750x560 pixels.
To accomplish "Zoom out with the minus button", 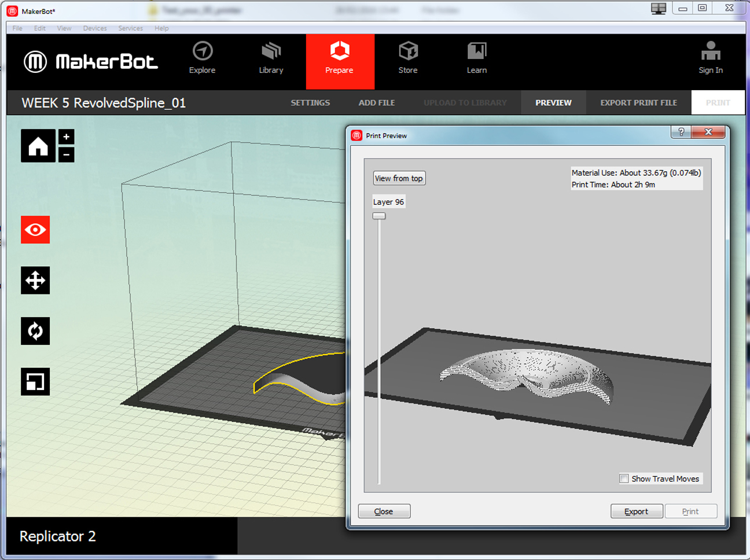I will pyautogui.click(x=67, y=154).
